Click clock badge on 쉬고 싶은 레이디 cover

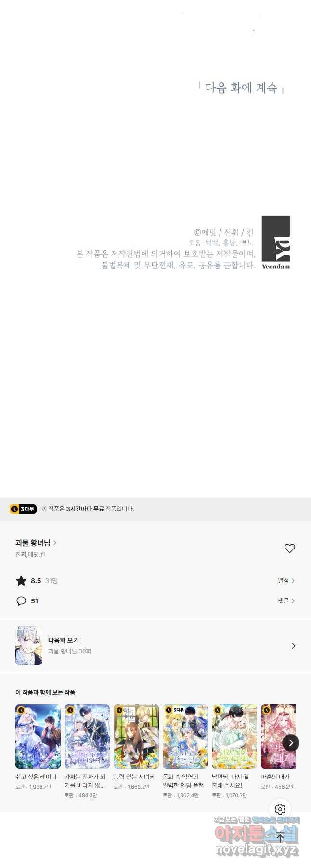click(x=21, y=710)
